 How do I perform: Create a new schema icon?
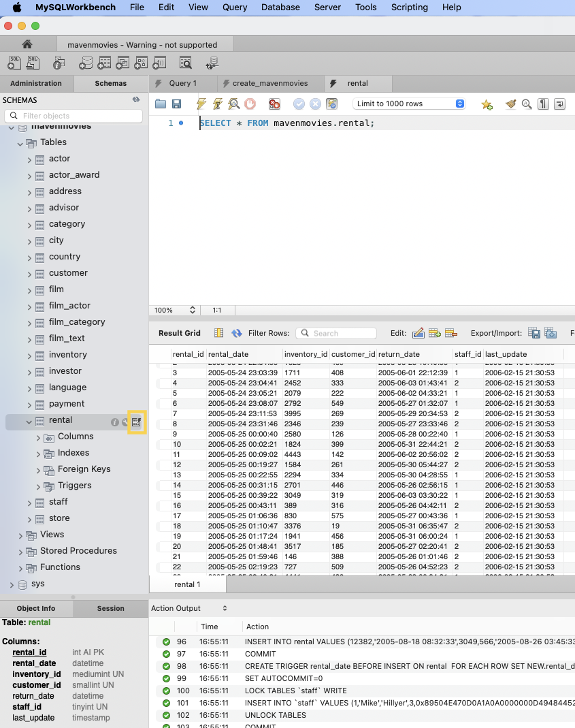(85, 62)
